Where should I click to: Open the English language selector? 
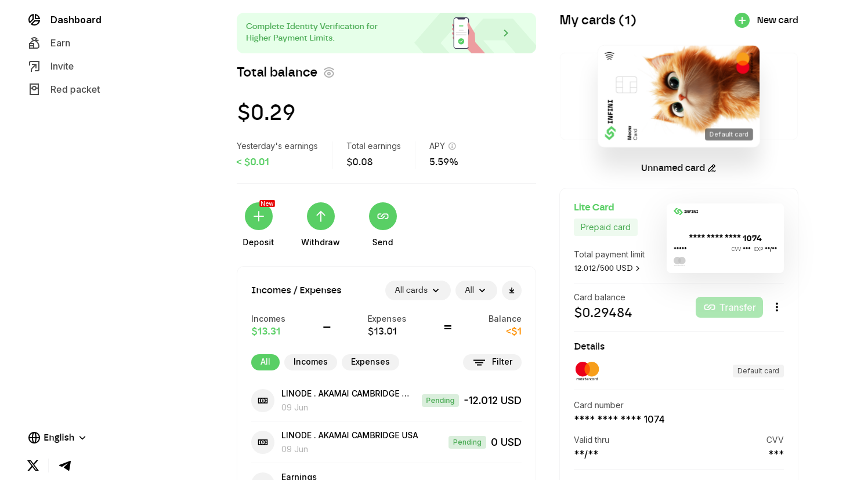click(57, 438)
